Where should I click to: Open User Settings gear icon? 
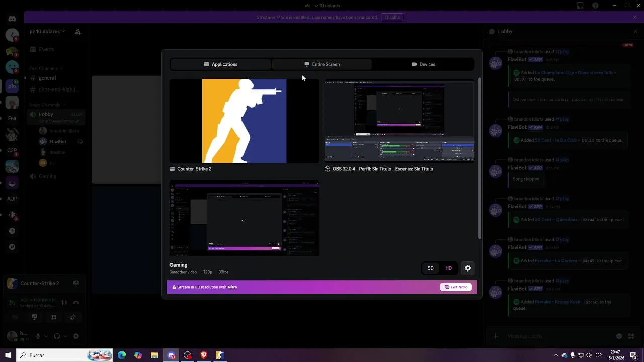pyautogui.click(x=76, y=336)
